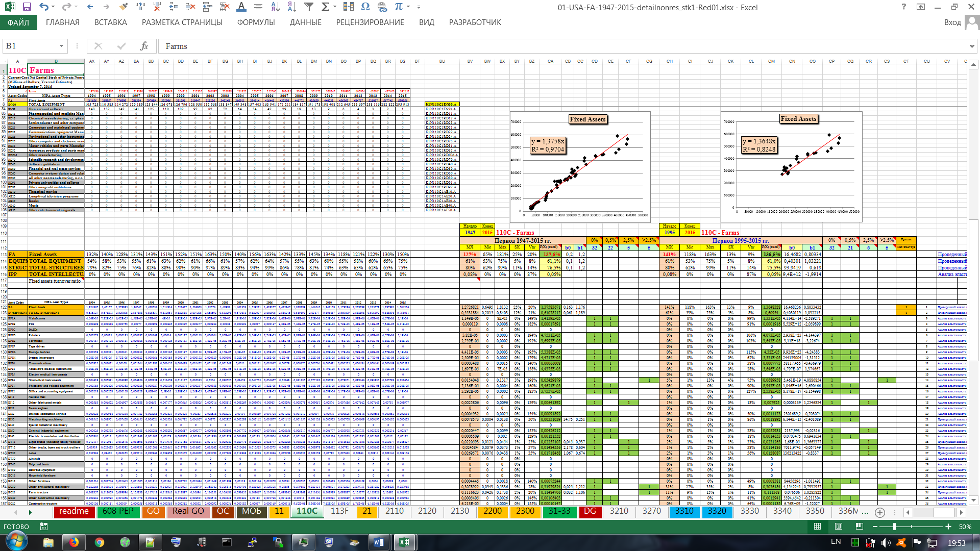Click the Format Painter brush icon

pos(123,7)
